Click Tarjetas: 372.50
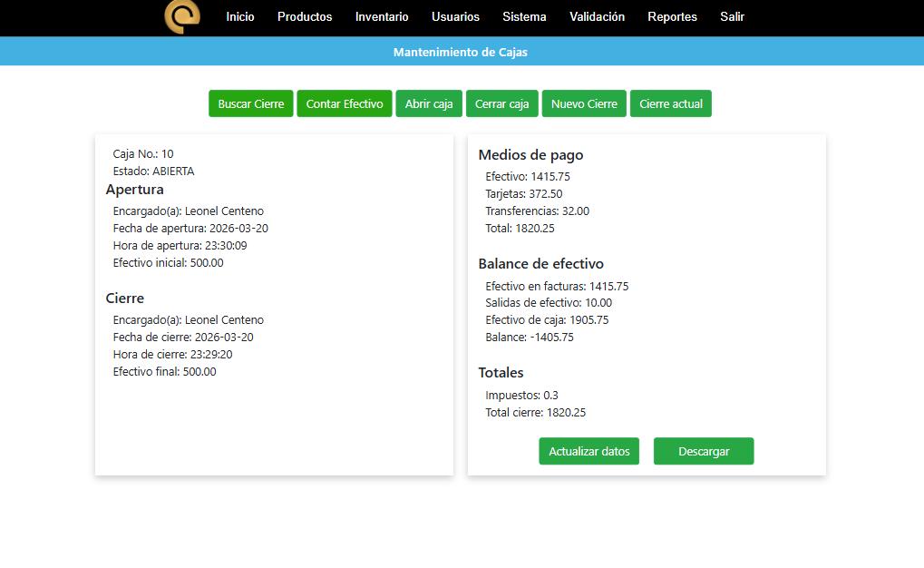The width and height of the screenshot is (924, 568). (x=524, y=193)
